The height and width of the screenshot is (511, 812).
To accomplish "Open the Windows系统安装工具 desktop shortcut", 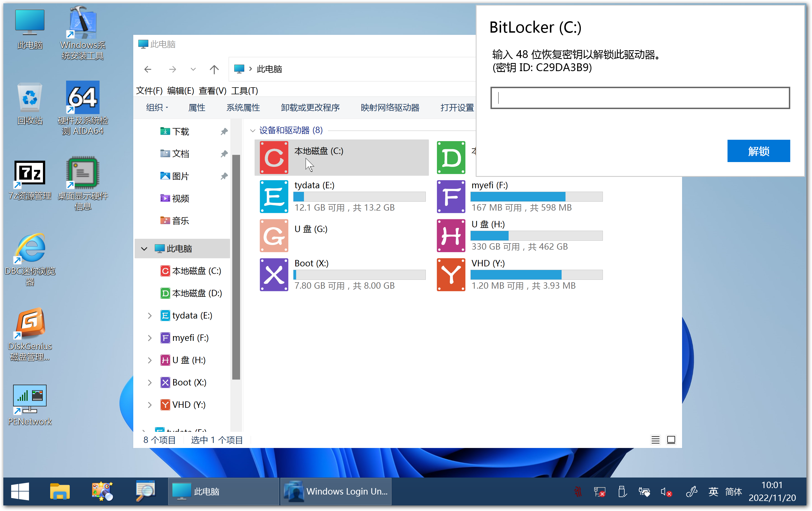I will point(83,33).
